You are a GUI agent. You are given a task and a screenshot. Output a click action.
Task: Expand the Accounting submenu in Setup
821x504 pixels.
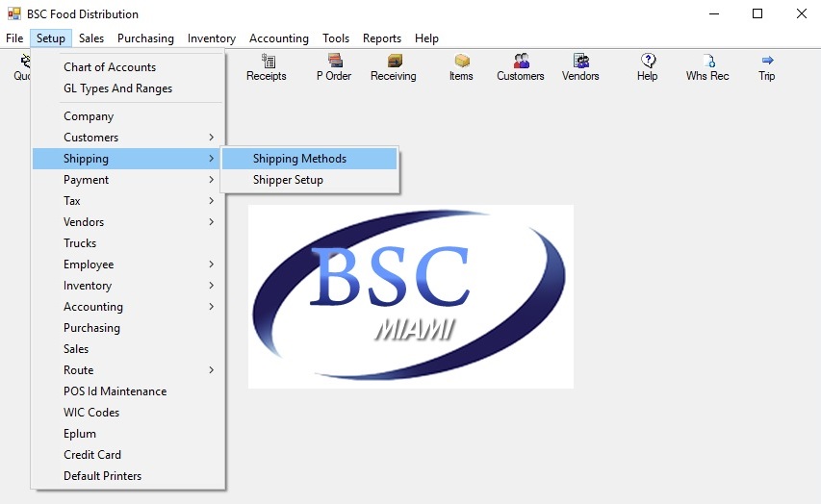coord(128,307)
